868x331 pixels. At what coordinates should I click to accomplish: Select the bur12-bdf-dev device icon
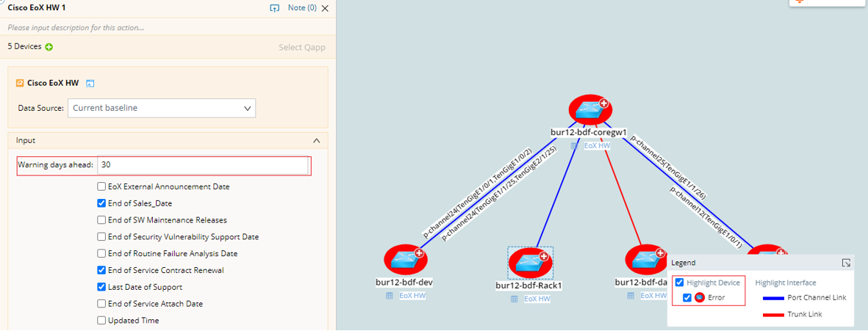pos(405,261)
